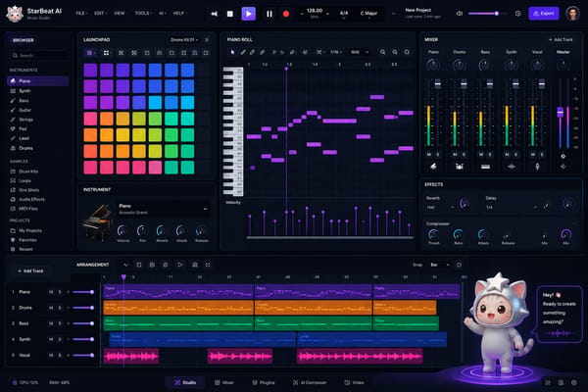
Task: Click the Arrangement fullscreen expand icon
Action: [x=208, y=265]
